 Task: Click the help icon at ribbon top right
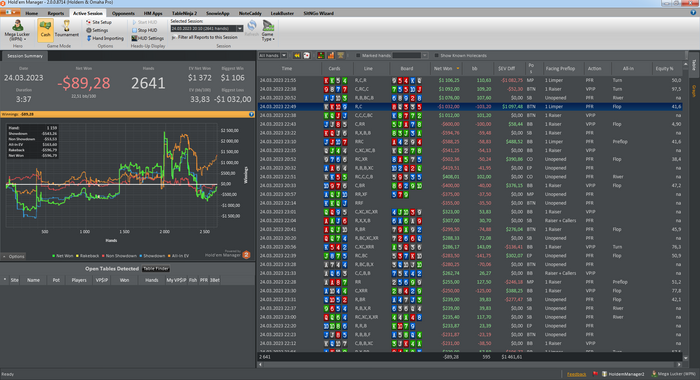pyautogui.click(x=693, y=13)
